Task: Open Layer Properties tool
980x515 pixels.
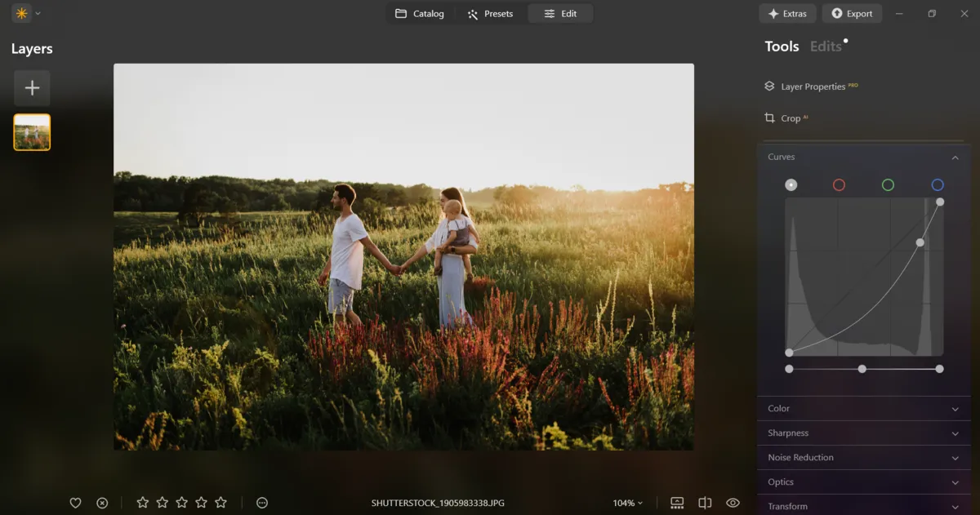Action: pos(813,87)
